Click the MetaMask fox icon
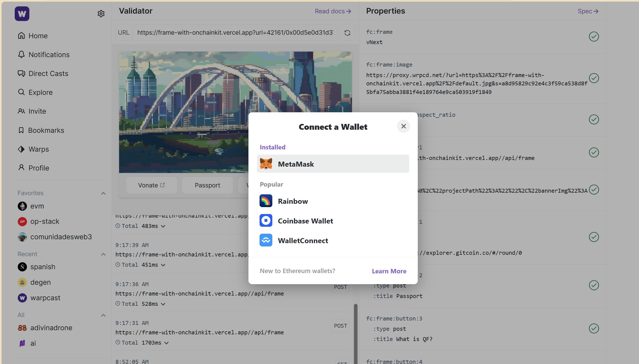The width and height of the screenshot is (639, 364). point(266,164)
